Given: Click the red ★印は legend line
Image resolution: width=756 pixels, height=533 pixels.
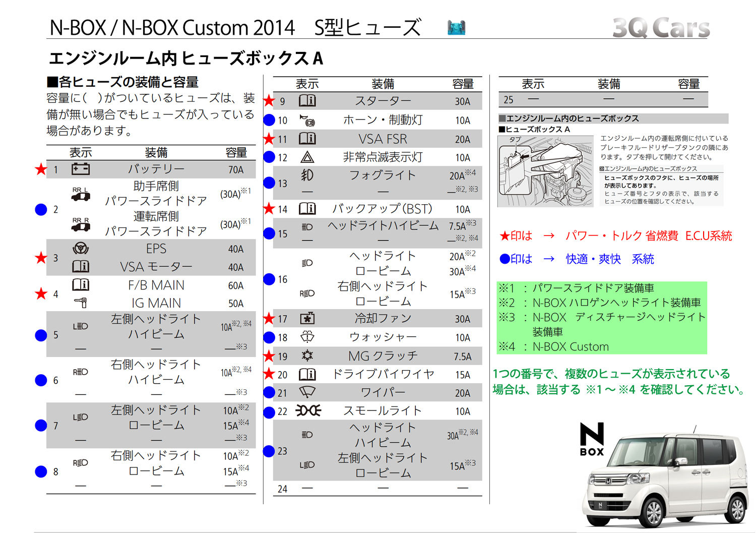Looking at the screenshot, I should (x=615, y=235).
